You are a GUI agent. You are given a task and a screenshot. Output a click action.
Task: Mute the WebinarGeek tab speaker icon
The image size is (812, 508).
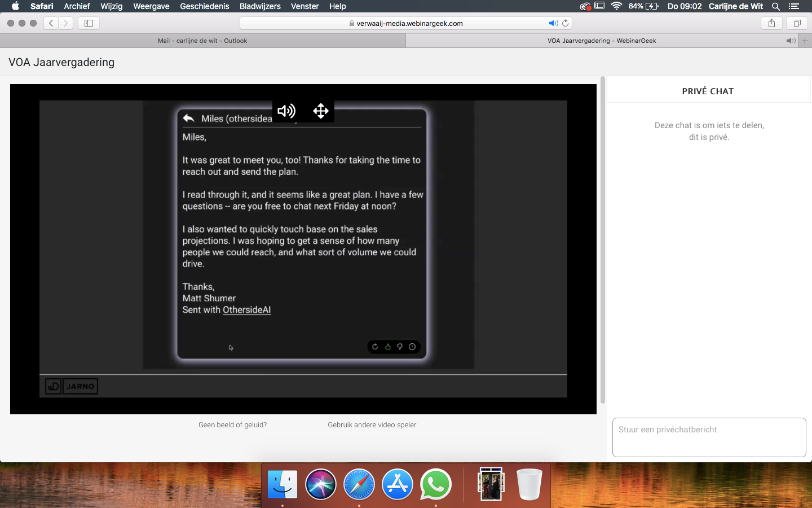(791, 41)
